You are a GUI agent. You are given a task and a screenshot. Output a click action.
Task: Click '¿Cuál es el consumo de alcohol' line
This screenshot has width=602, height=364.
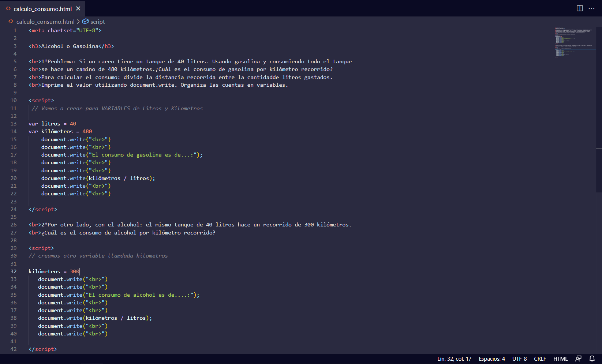tap(122, 233)
